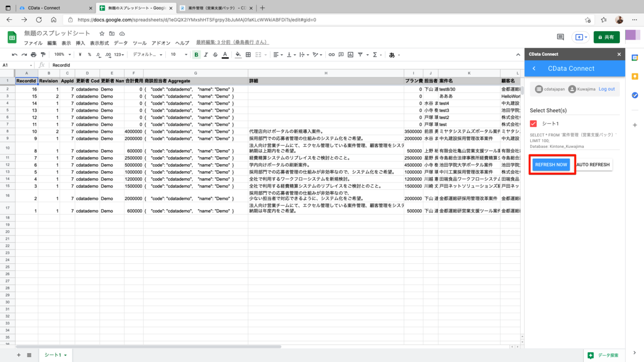Image resolution: width=644 pixels, height=362 pixels.
Task: Open Google Calendar in the side panel
Action: 635,57
